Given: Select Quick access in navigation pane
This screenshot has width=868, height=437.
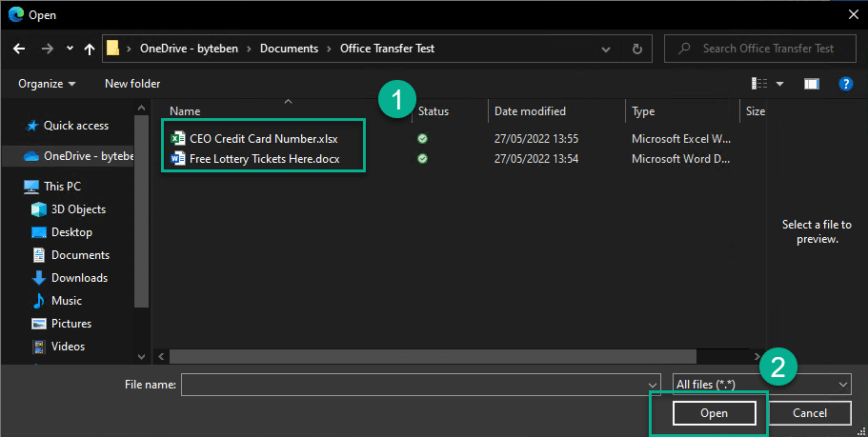Looking at the screenshot, I should tap(76, 126).
